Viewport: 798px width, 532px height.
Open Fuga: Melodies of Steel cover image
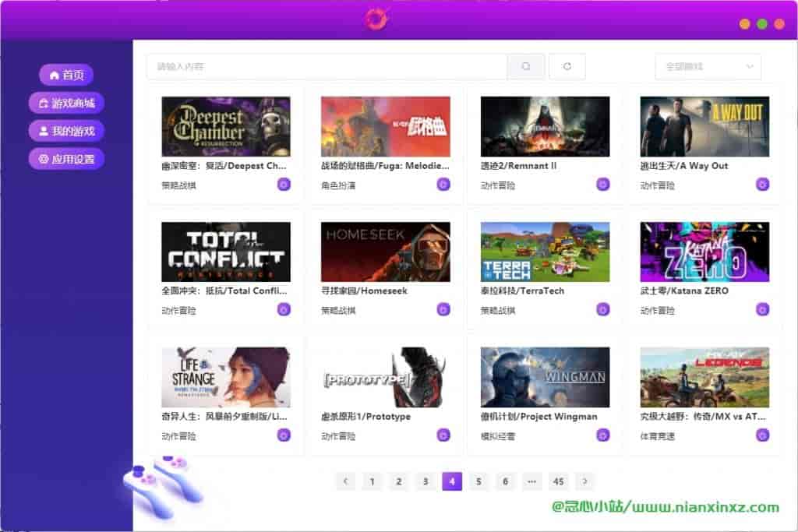click(385, 127)
